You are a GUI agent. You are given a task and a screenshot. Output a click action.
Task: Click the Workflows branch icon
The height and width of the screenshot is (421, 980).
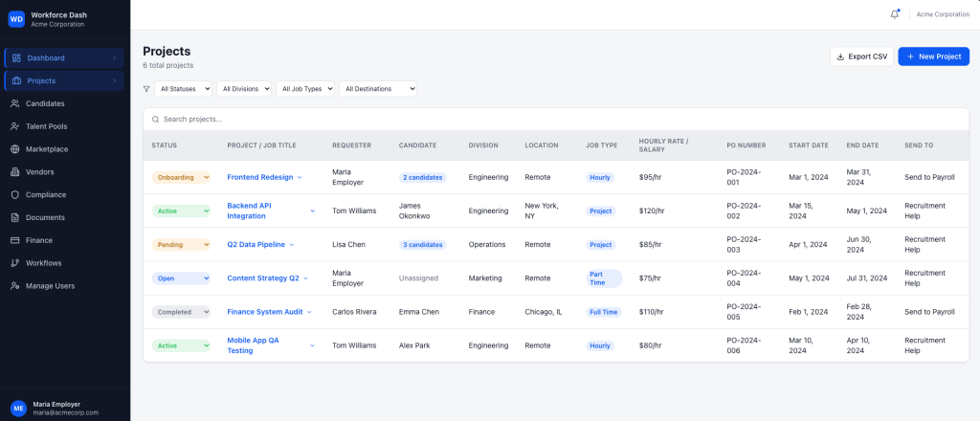pyautogui.click(x=15, y=263)
